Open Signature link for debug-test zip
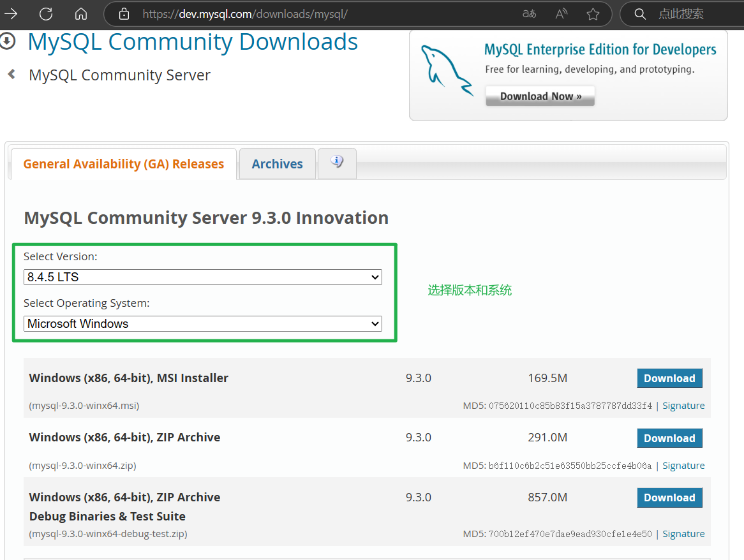 pos(683,533)
